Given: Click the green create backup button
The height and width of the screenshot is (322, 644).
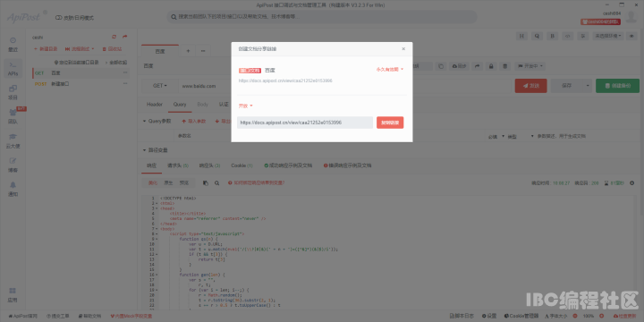Looking at the screenshot, I should click(617, 86).
